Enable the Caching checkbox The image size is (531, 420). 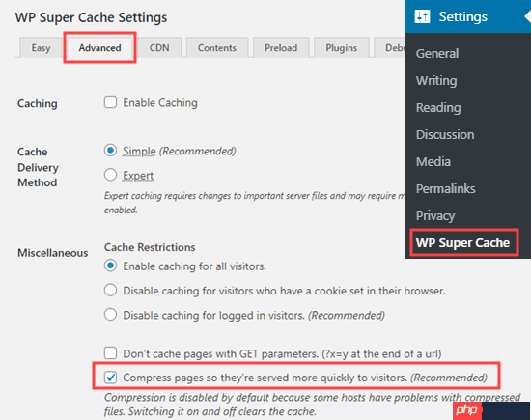[x=110, y=102]
